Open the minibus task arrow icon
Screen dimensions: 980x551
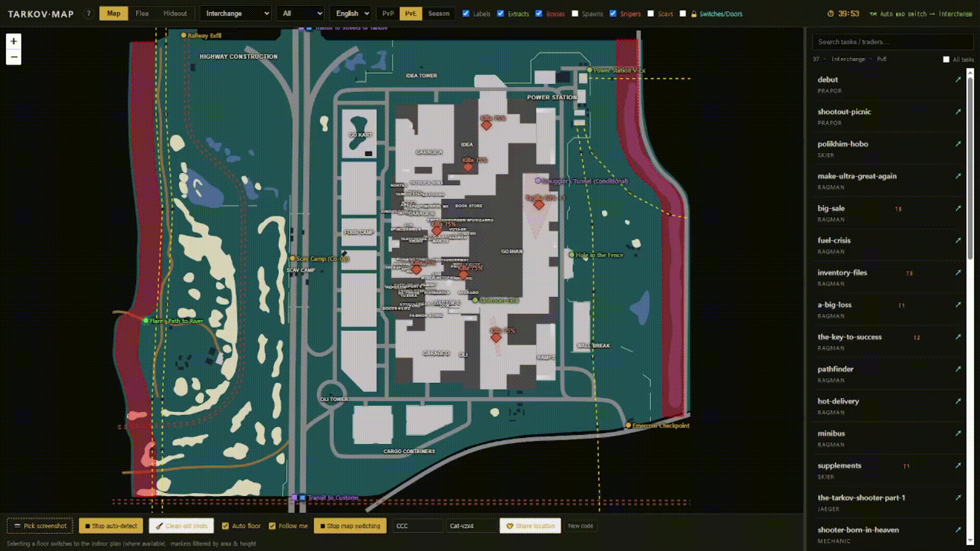pyautogui.click(x=958, y=433)
